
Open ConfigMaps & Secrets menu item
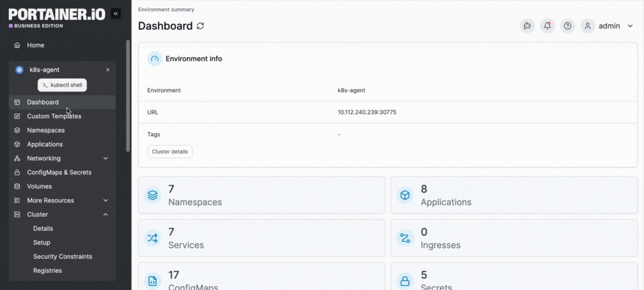[x=59, y=172]
